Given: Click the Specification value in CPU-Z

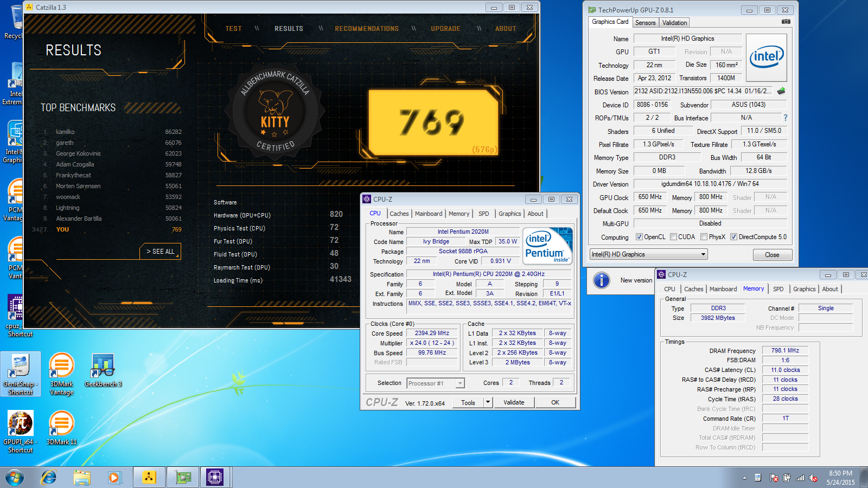Looking at the screenshot, I should coord(489,274).
